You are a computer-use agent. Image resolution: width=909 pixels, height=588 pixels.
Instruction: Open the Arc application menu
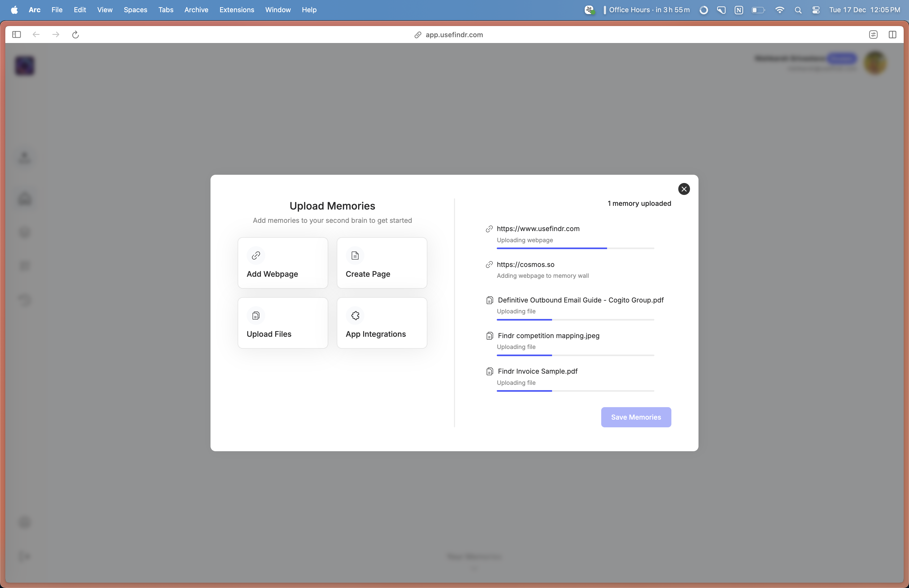point(34,10)
